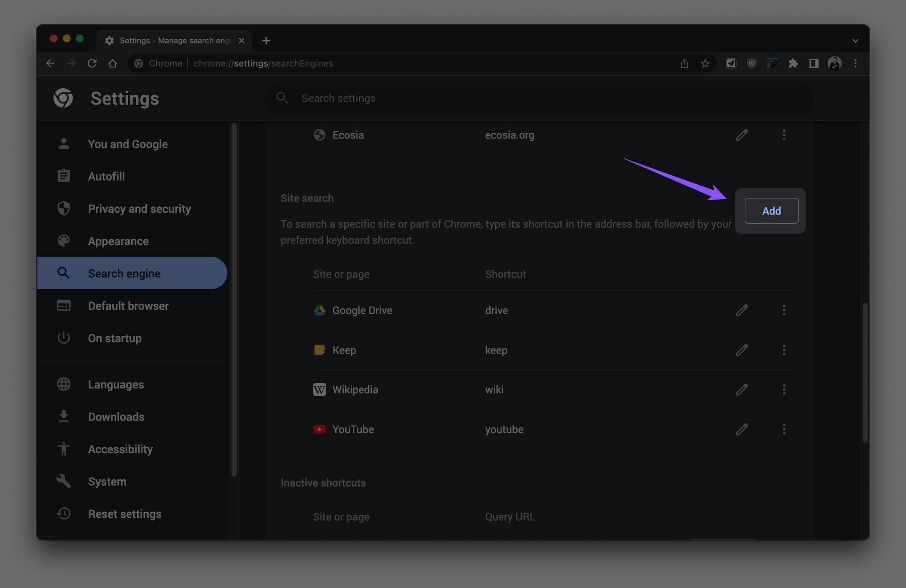Image resolution: width=906 pixels, height=588 pixels.
Task: Open more actions for YouTube
Action: tap(784, 429)
